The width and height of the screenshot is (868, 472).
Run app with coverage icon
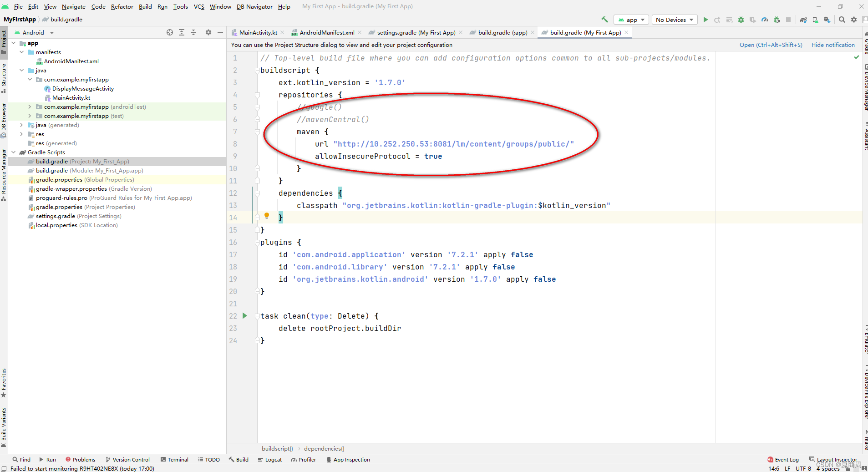(753, 20)
